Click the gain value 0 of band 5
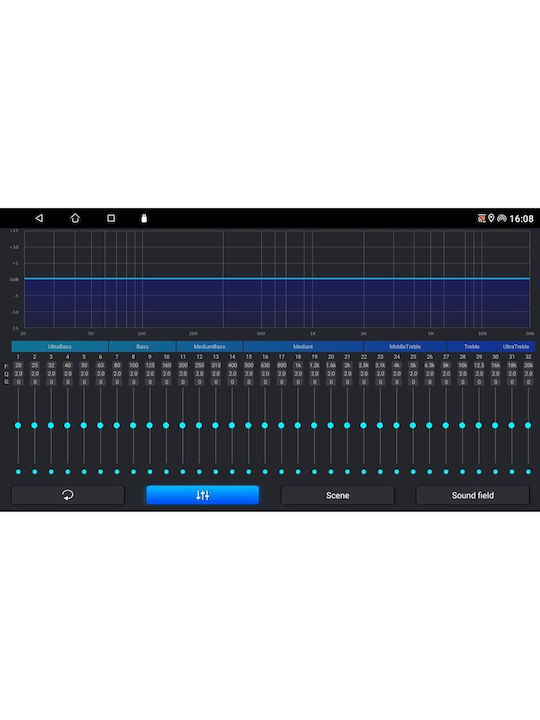Image resolution: width=540 pixels, height=720 pixels. 84,382
